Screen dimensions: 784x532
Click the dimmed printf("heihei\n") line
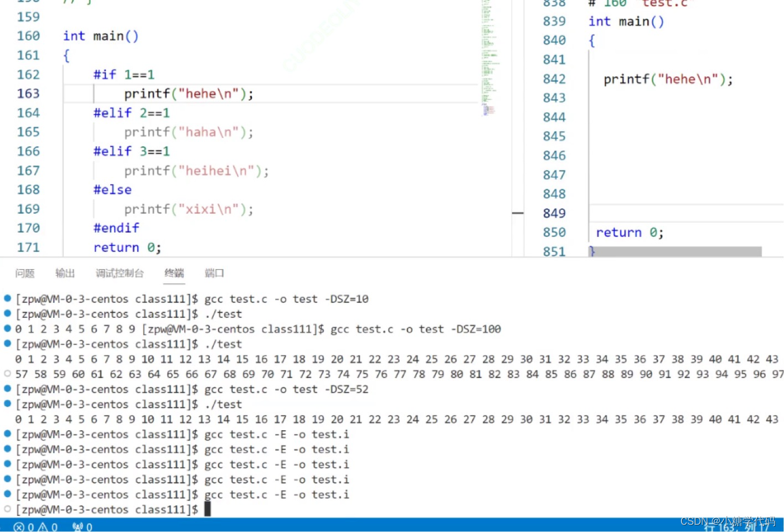pyautogui.click(x=197, y=171)
